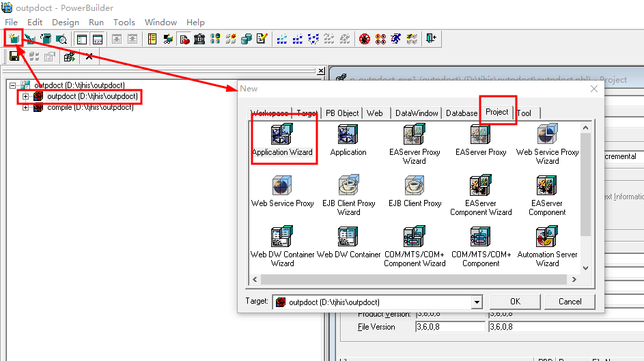Open the Run menu
Viewport: 644px width, 361px height.
coord(96,22)
